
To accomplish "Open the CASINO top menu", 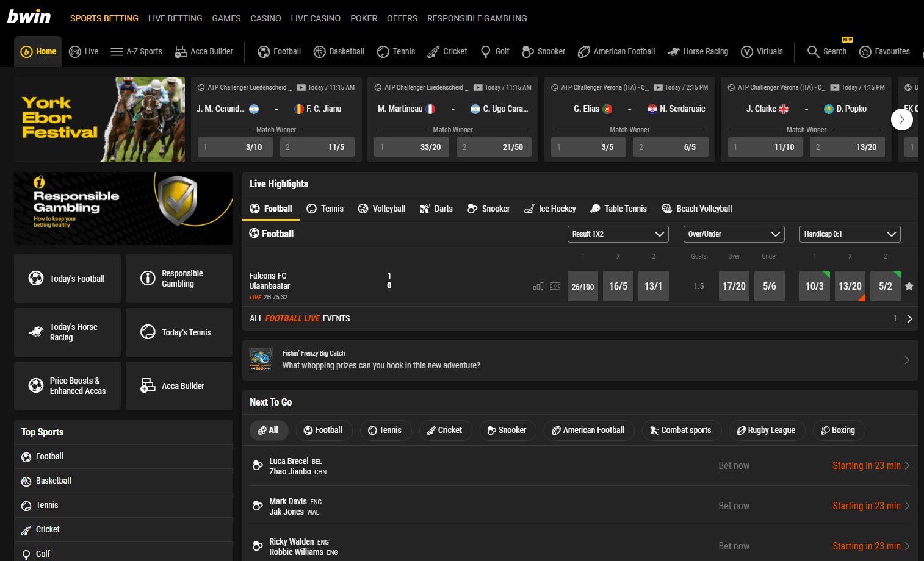I will click(x=265, y=18).
